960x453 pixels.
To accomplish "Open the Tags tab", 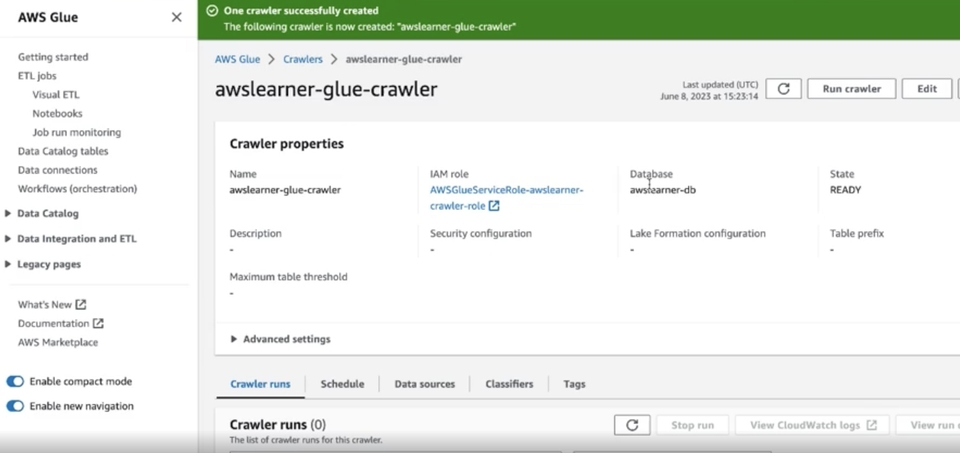I will pyautogui.click(x=574, y=384).
